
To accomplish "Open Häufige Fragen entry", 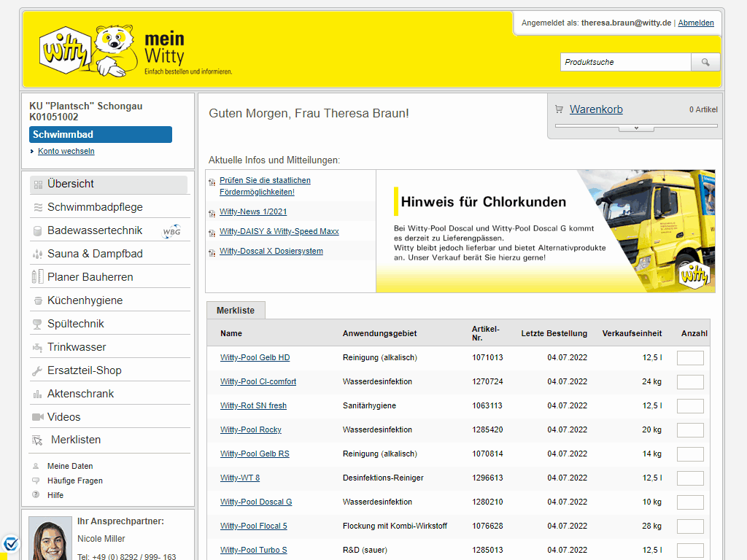I will tap(75, 481).
